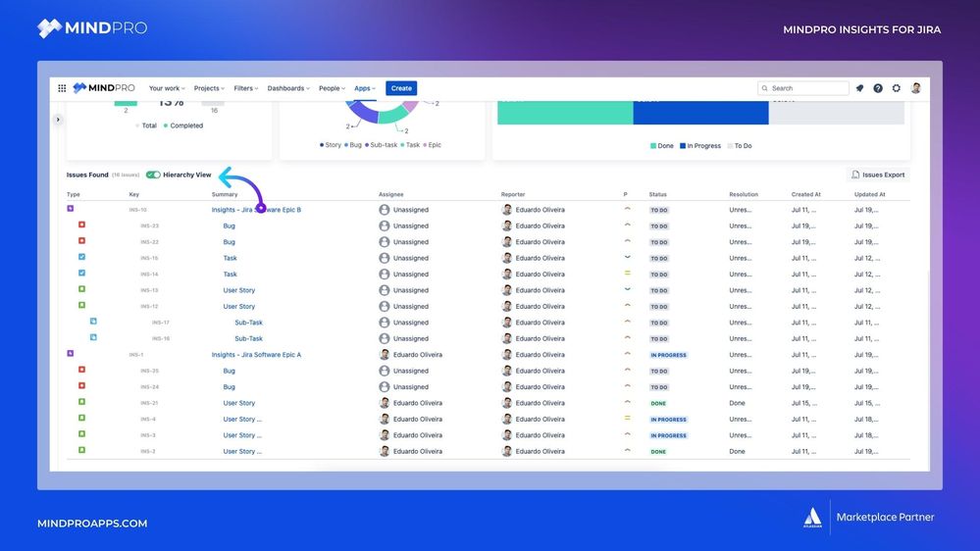Sort by the Updated At column header

coord(870,194)
